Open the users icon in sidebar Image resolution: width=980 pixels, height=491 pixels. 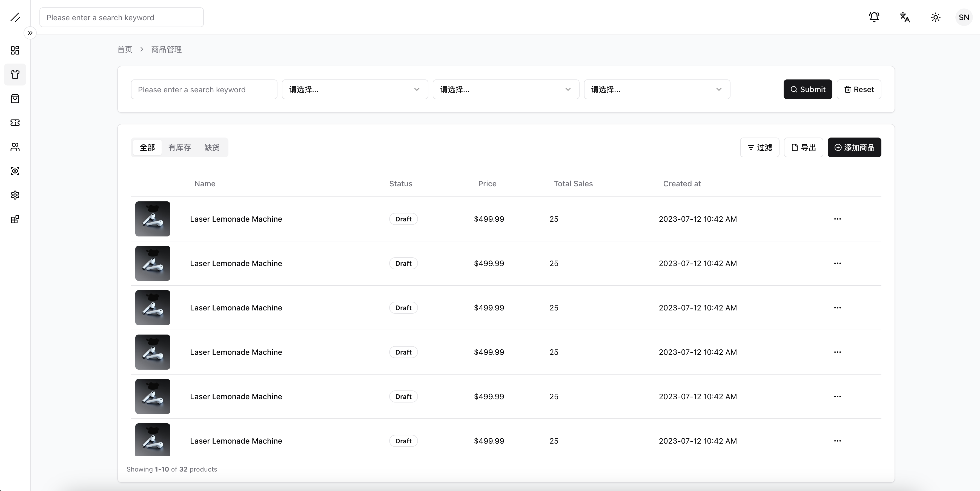(x=15, y=147)
